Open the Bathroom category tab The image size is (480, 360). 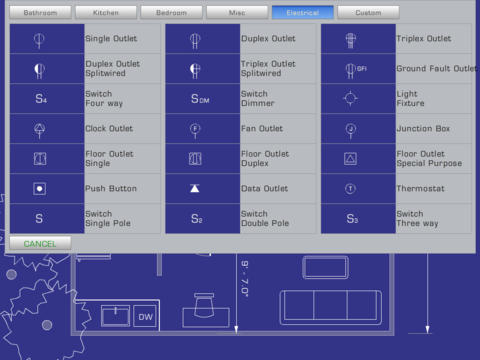(x=40, y=12)
